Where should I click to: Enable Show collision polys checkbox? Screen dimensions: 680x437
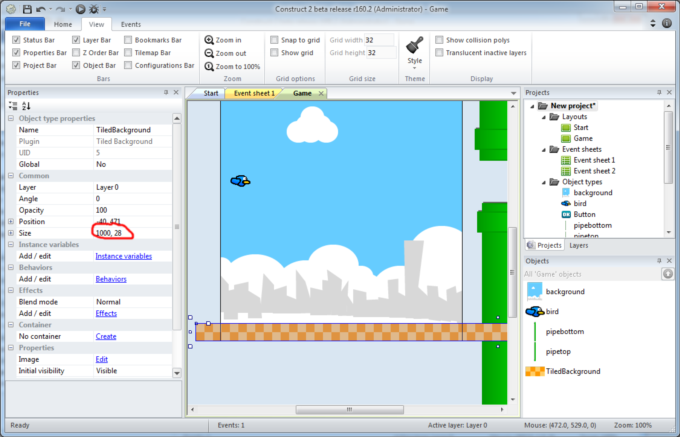[x=439, y=40]
